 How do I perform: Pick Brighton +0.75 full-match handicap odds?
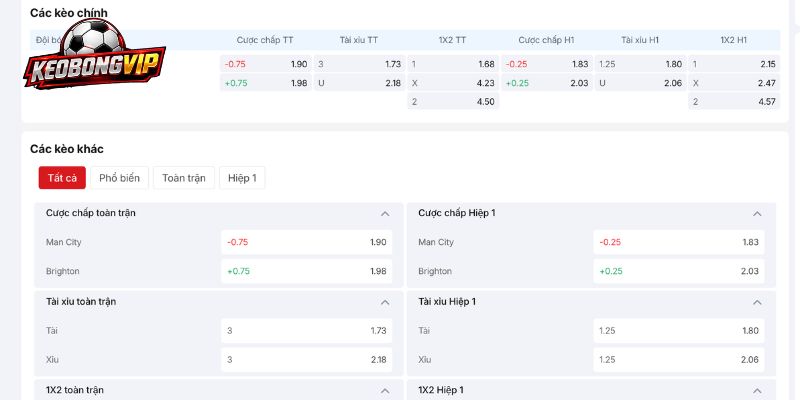tap(307, 271)
